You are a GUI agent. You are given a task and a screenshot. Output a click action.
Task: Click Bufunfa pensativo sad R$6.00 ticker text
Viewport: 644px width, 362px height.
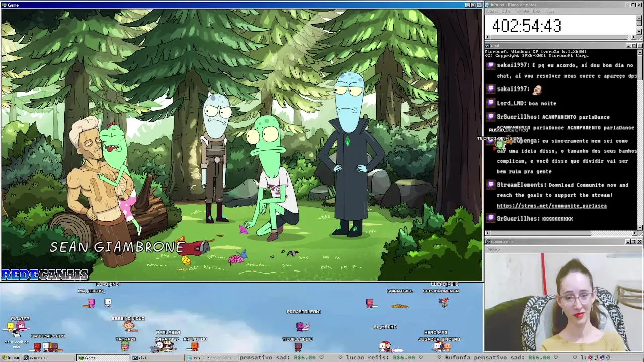tap(497, 358)
